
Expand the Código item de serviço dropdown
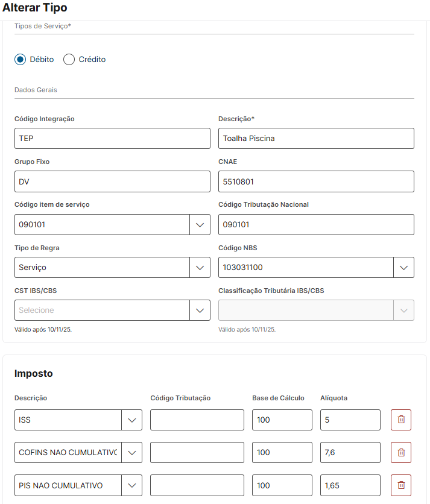[200, 225]
